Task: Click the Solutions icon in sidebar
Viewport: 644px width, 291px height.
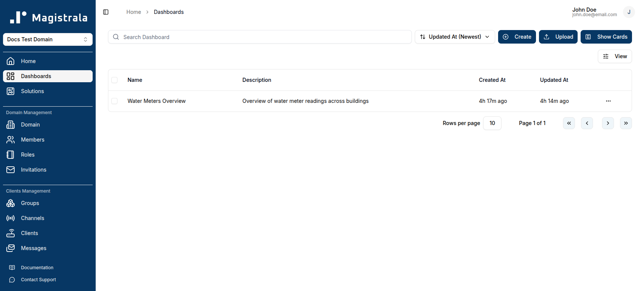Action: 11,91
